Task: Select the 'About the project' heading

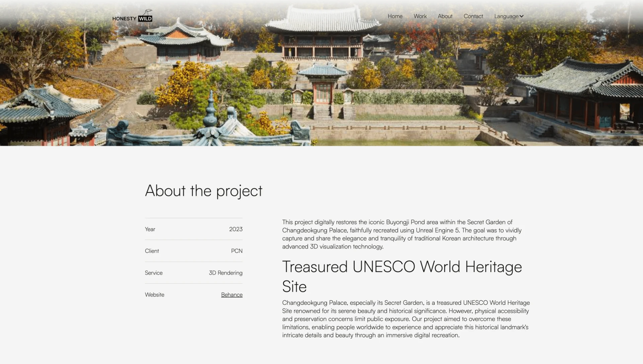Action: point(204,191)
